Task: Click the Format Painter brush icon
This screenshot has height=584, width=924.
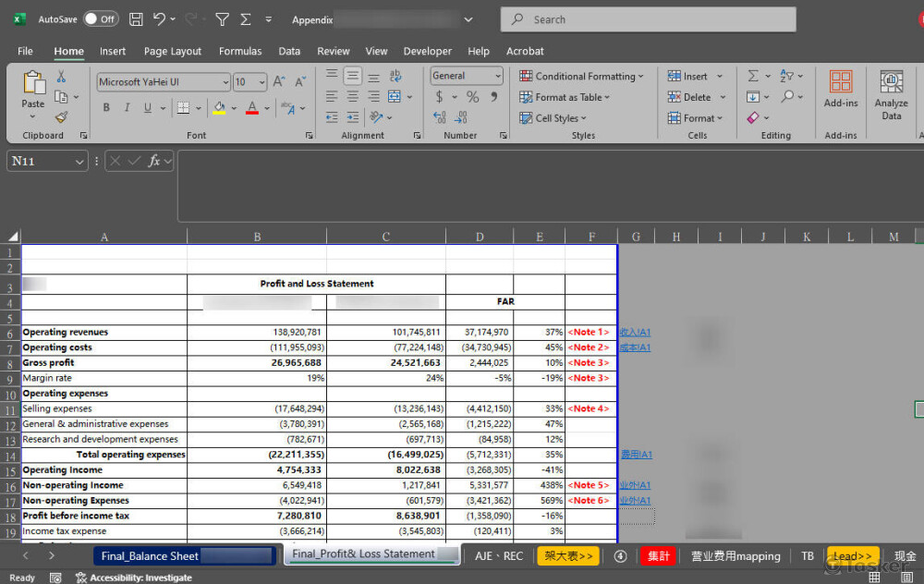Action: (x=61, y=117)
